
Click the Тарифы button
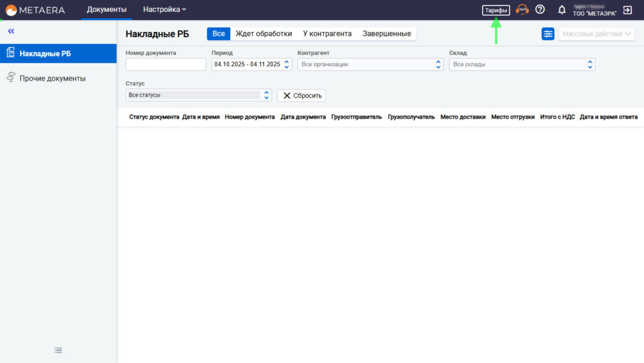tap(496, 10)
